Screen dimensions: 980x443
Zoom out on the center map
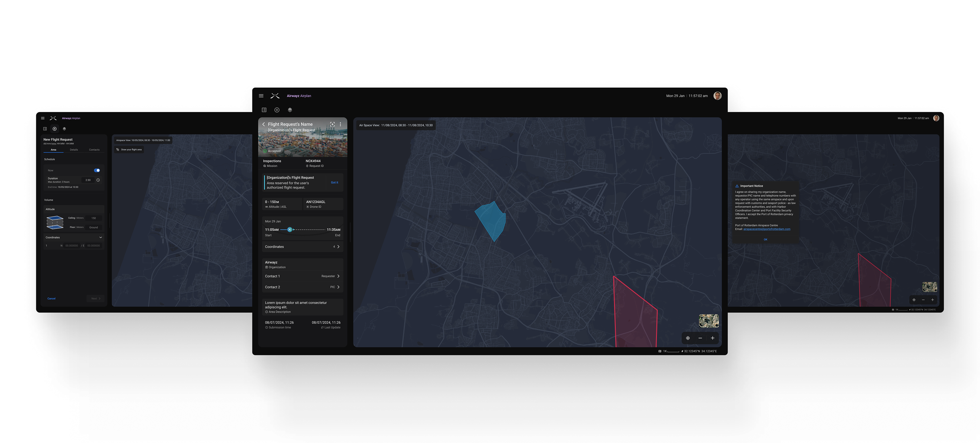[700, 338]
